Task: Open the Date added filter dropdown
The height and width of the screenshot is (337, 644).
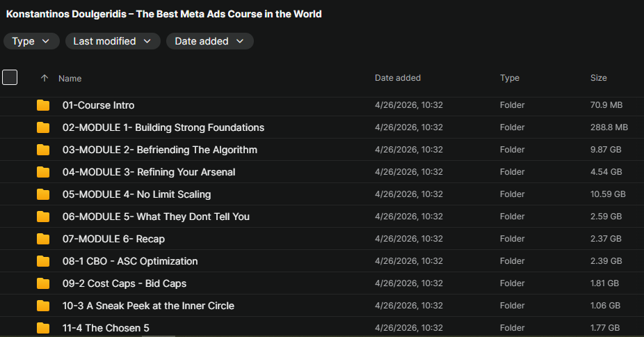Action: tap(209, 41)
